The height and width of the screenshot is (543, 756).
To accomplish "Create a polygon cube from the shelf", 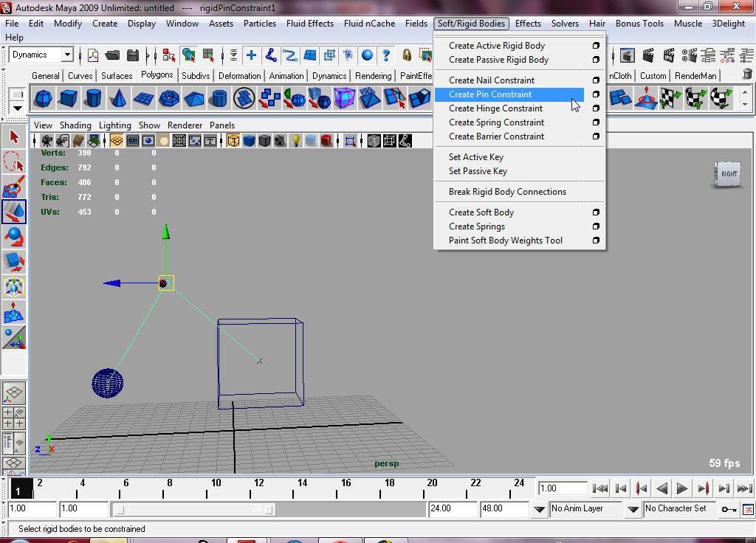I will tap(68, 98).
